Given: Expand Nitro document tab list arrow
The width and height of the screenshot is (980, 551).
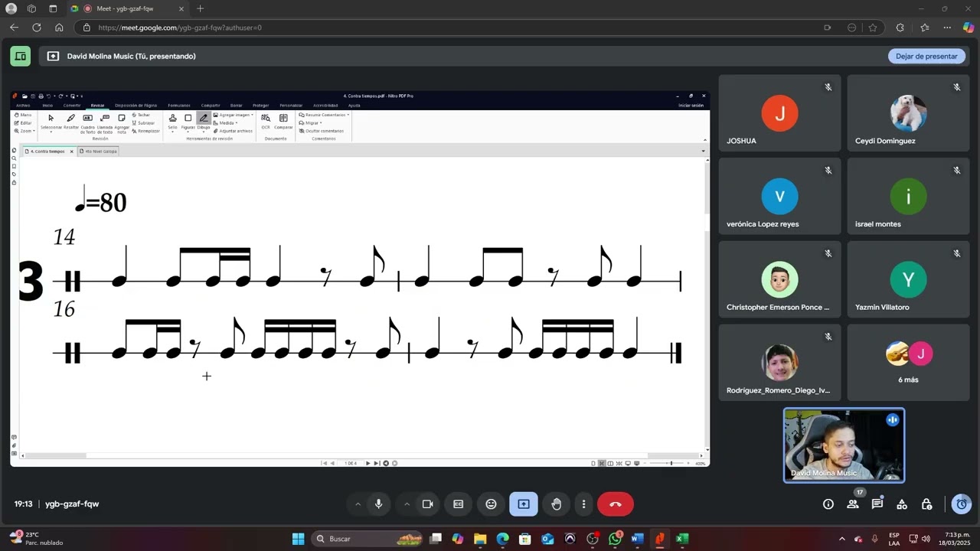Looking at the screenshot, I should click(x=704, y=151).
